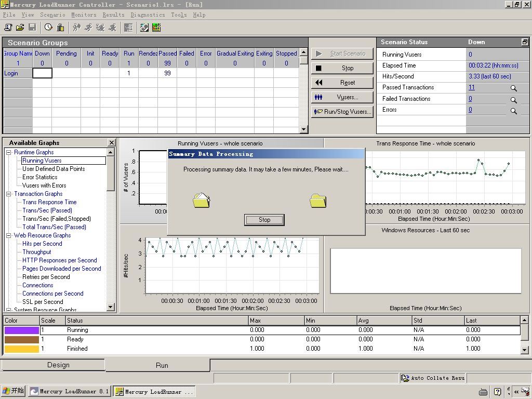Open the Scenario menu
The height and width of the screenshot is (399, 532).
coord(52,15)
